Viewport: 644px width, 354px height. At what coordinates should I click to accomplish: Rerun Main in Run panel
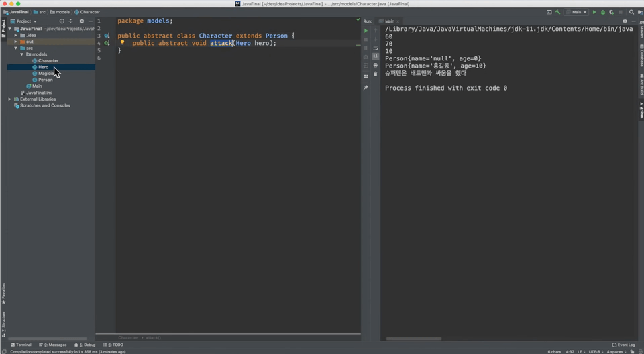(x=366, y=30)
